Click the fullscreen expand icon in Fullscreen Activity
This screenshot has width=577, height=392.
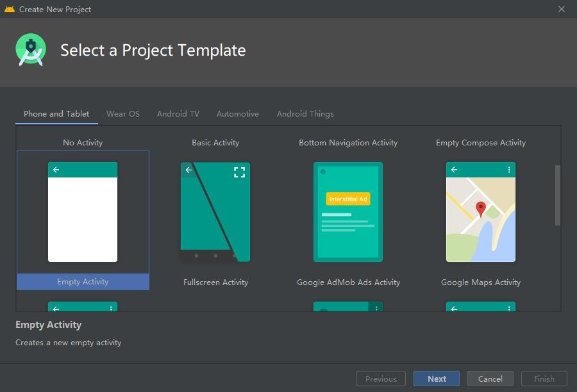[239, 172]
